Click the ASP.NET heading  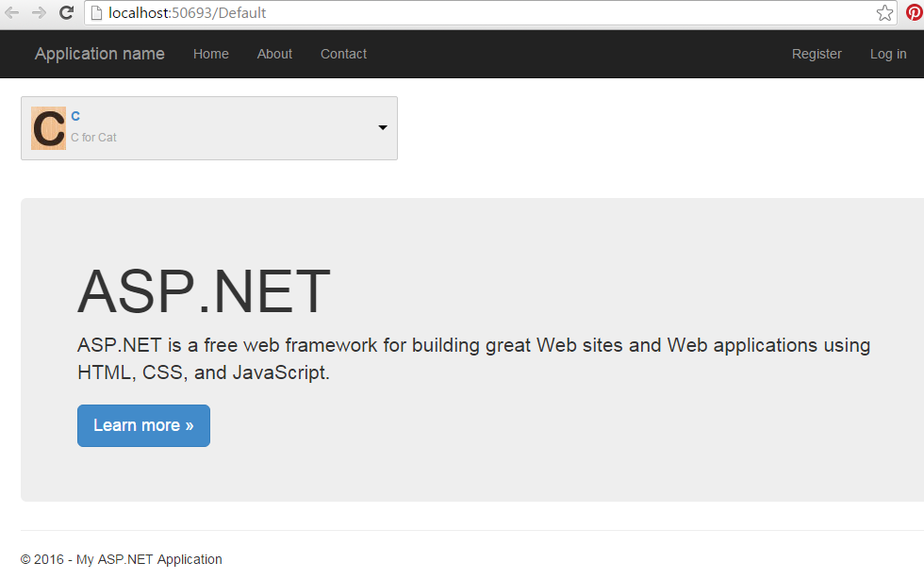(204, 291)
